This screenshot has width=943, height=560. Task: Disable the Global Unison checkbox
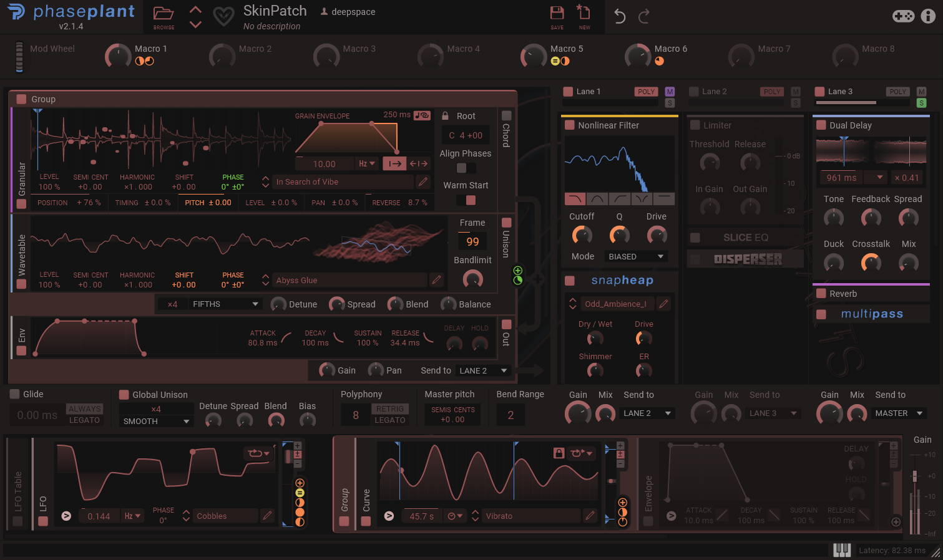point(124,395)
